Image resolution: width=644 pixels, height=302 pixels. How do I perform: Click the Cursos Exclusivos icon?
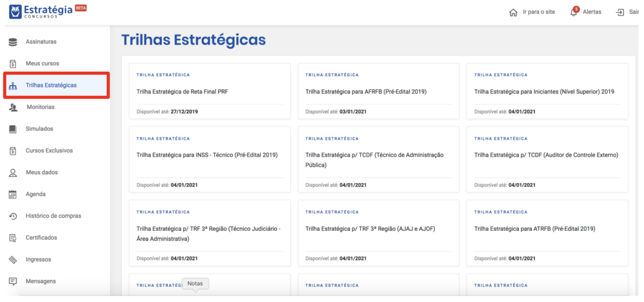pyautogui.click(x=13, y=151)
